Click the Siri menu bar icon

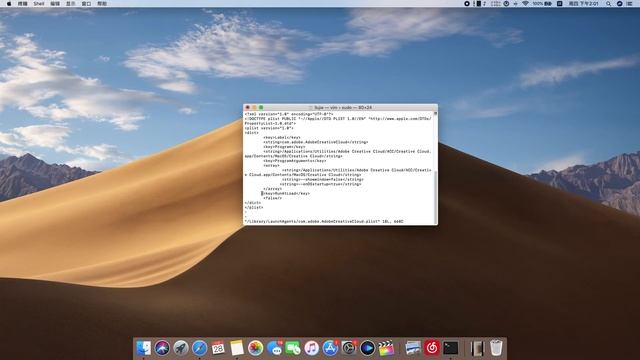tap(620, 4)
